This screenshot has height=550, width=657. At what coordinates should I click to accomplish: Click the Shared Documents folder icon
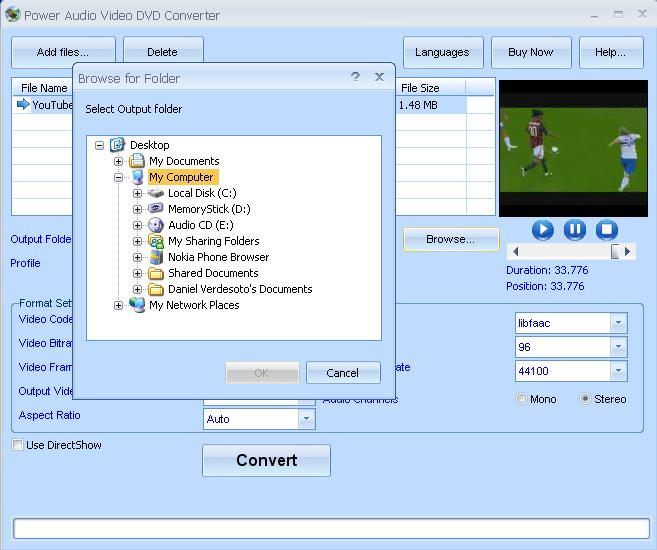coord(156,274)
